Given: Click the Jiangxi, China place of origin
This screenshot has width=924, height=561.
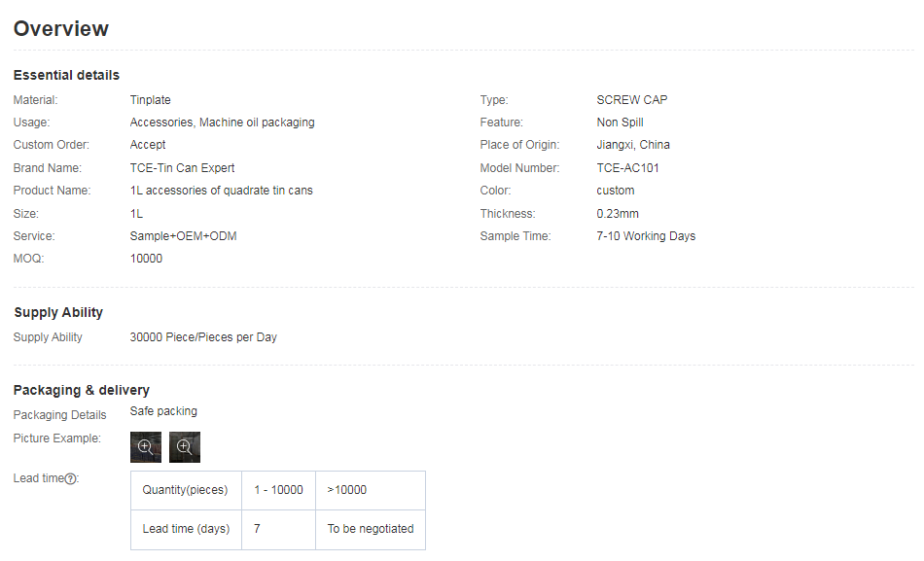Looking at the screenshot, I should [633, 145].
